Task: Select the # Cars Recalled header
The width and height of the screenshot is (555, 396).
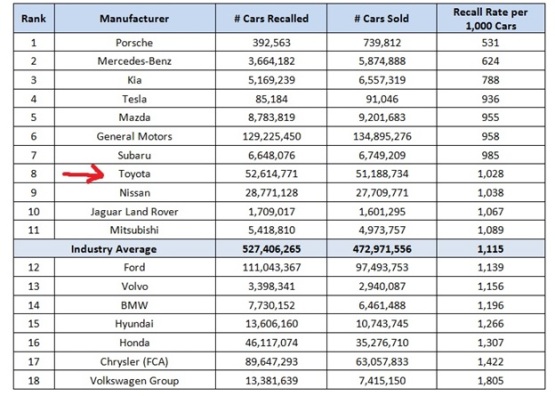Action: click(271, 18)
